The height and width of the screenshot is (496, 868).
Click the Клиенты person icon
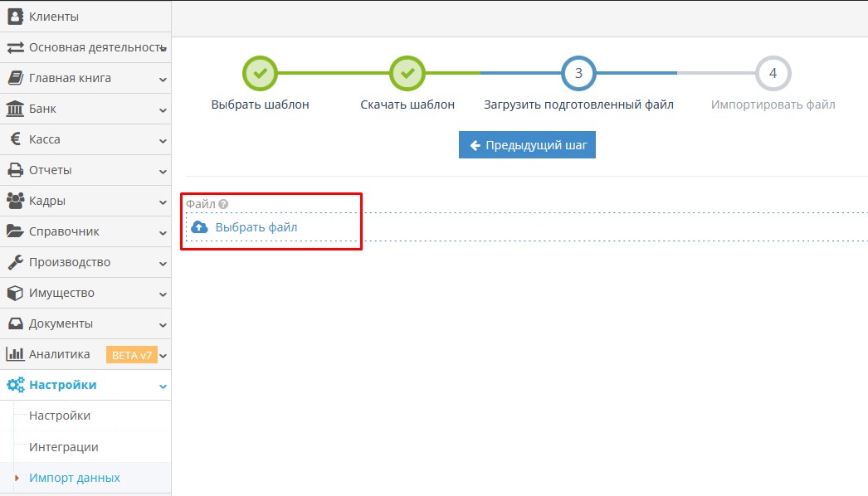tap(15, 17)
